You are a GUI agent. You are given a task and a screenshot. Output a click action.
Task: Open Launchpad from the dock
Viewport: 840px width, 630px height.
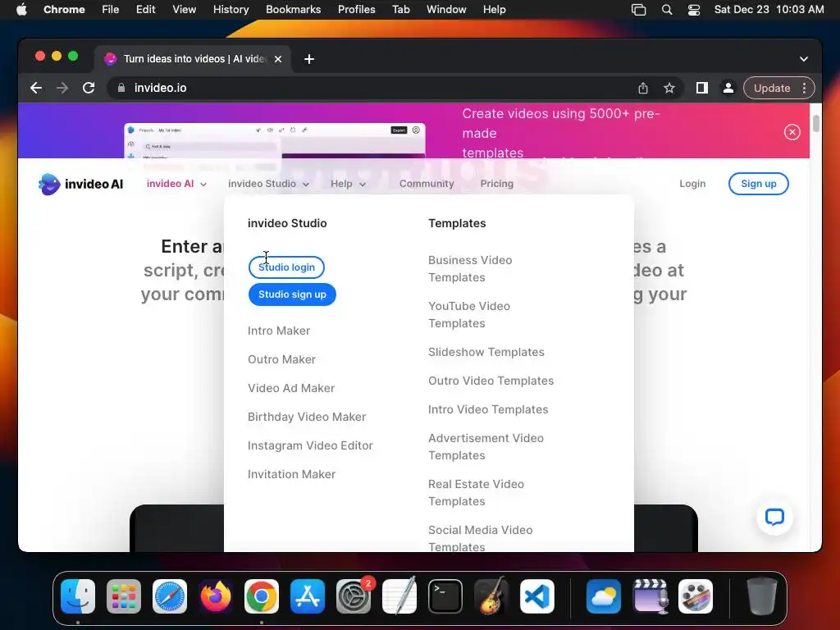click(124, 596)
